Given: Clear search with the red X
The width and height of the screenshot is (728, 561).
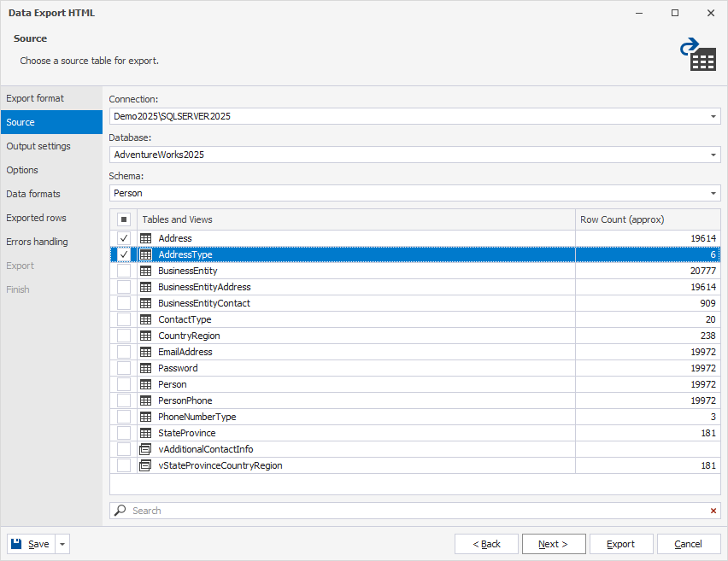Looking at the screenshot, I should [713, 511].
